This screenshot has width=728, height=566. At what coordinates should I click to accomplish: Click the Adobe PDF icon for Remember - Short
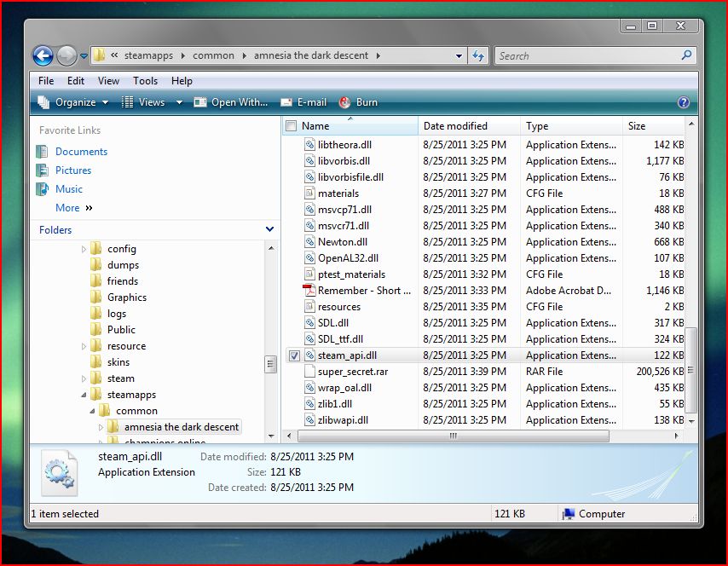click(x=309, y=291)
